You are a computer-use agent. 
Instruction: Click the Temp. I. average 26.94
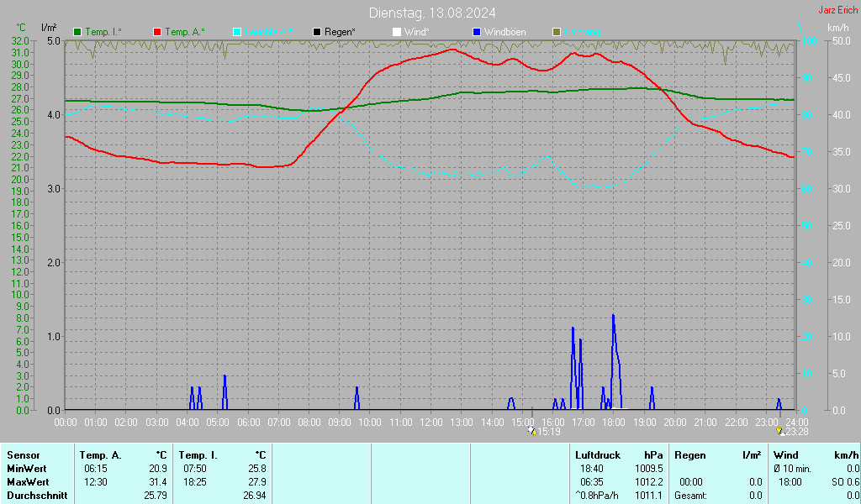click(x=255, y=496)
